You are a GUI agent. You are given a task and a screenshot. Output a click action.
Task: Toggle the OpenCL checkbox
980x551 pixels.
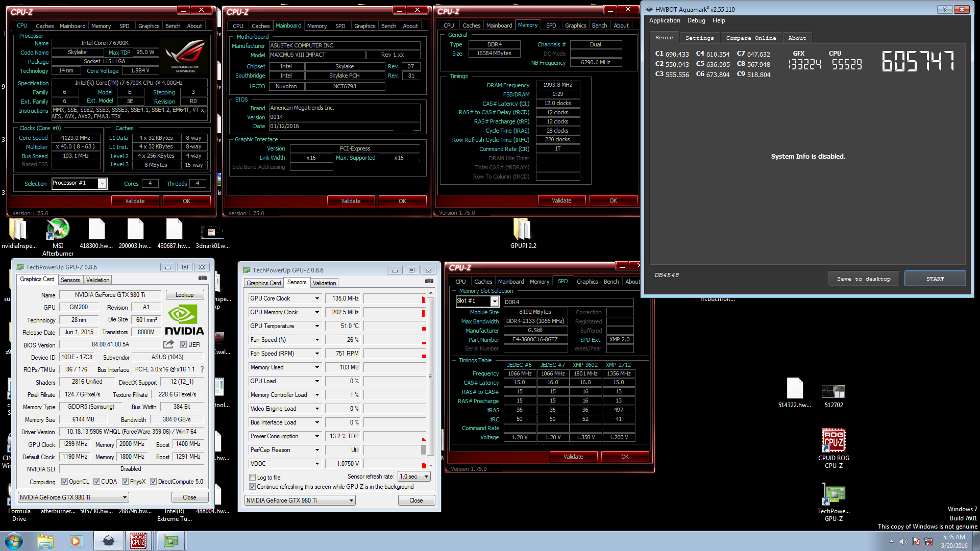[x=64, y=482]
